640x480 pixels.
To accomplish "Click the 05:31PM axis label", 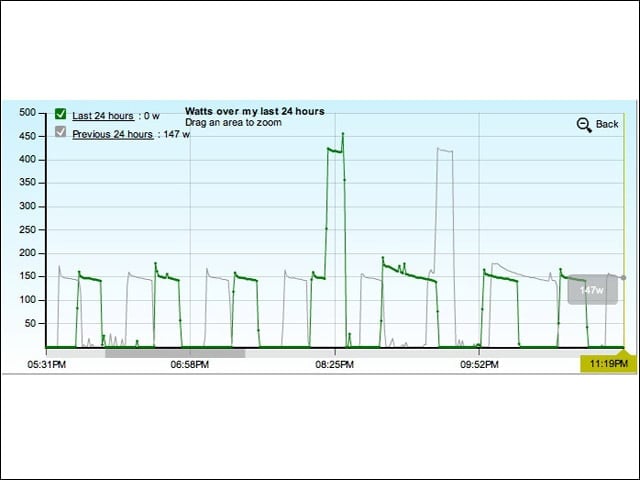I will (x=47, y=364).
